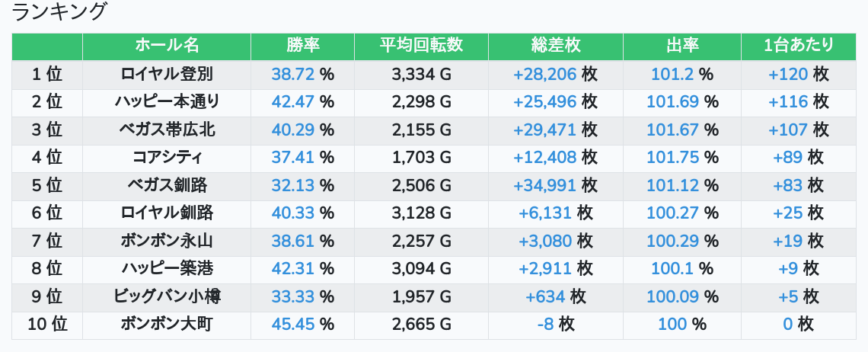Click the 38.72 win rate value

[x=293, y=74]
